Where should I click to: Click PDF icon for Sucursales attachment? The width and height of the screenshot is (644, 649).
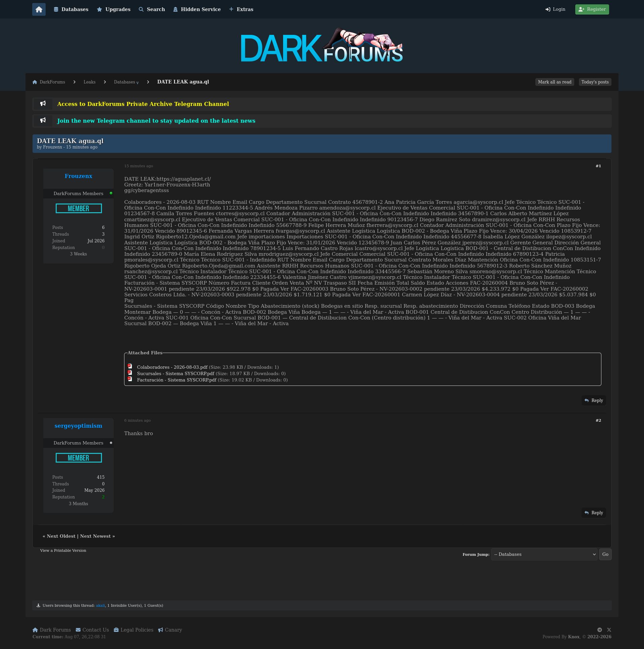point(130,372)
